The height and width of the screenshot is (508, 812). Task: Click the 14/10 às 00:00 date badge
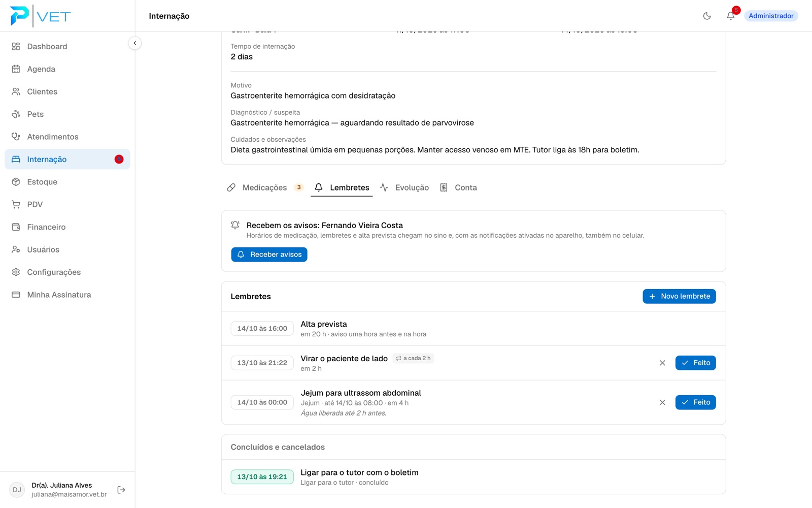(262, 402)
